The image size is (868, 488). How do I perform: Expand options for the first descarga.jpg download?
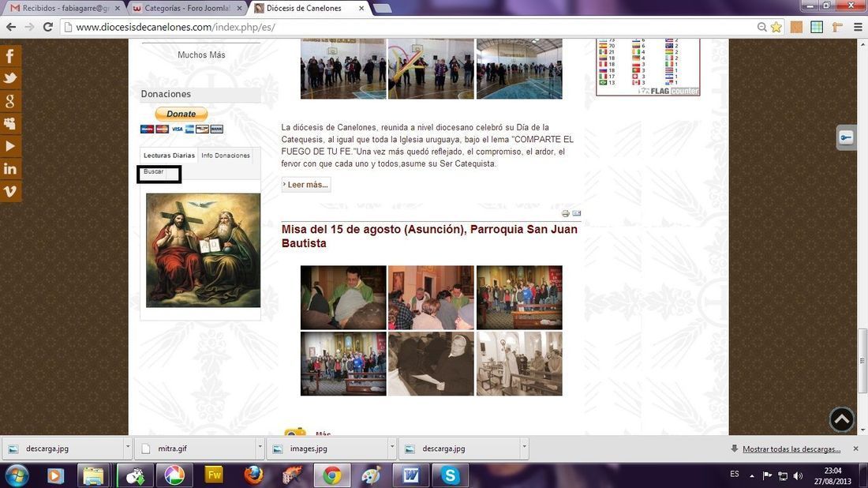click(x=127, y=446)
